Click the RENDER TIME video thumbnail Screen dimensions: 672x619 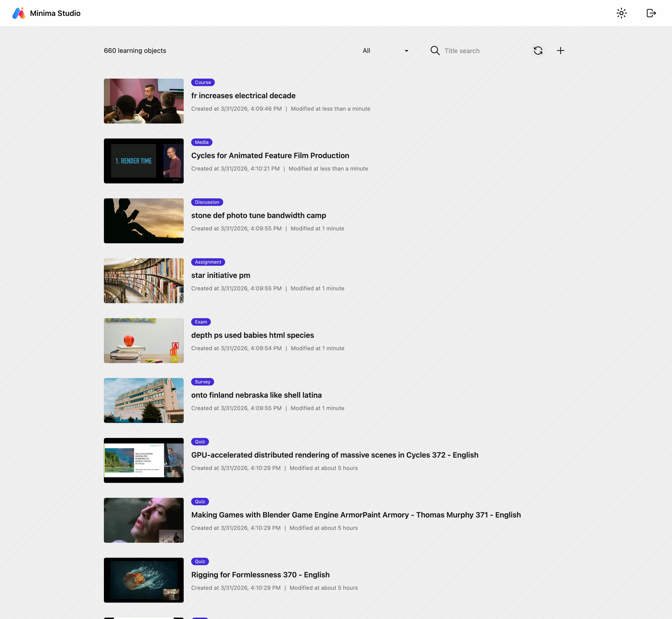coord(143,161)
